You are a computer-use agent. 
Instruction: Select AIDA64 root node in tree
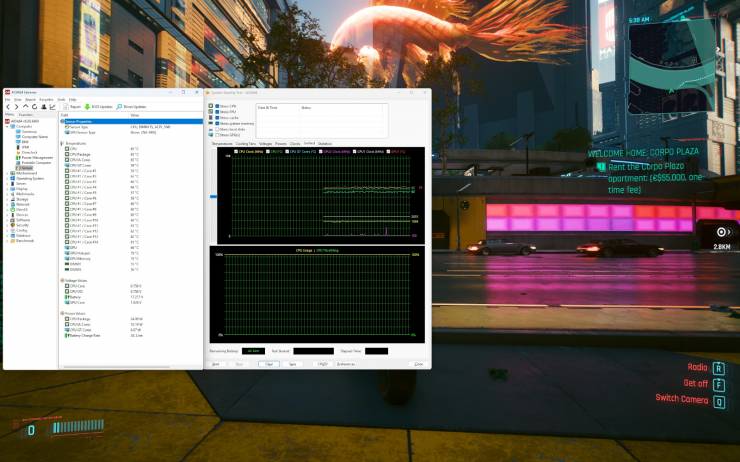[x=23, y=121]
